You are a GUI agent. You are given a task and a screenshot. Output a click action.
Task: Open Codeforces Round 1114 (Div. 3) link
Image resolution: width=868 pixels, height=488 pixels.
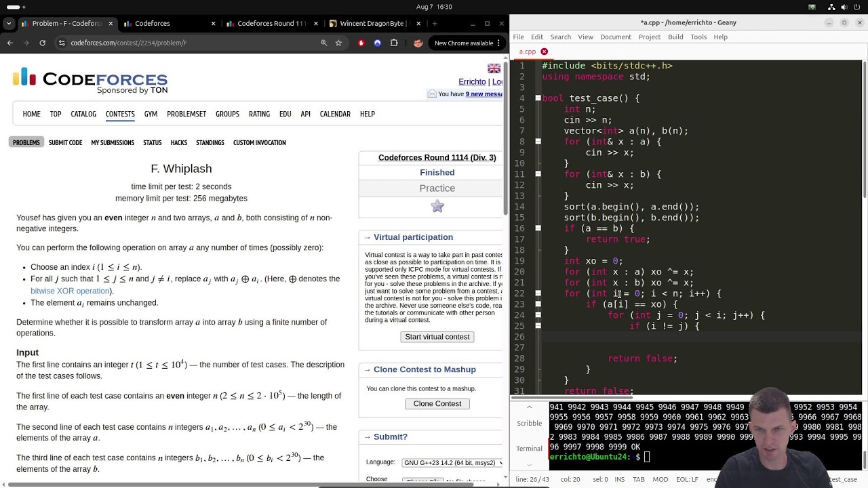click(x=437, y=158)
